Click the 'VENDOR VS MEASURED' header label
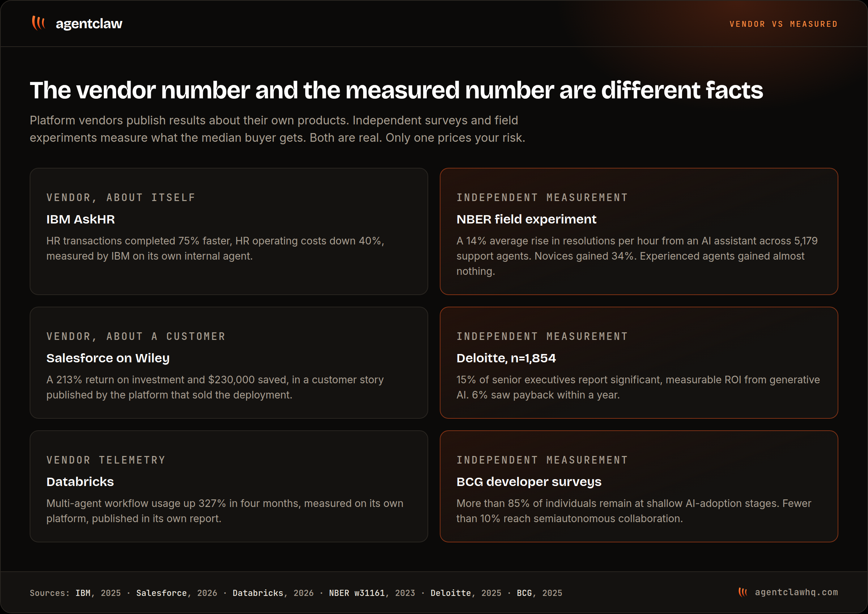Viewport: 868px width, 614px height. [784, 24]
